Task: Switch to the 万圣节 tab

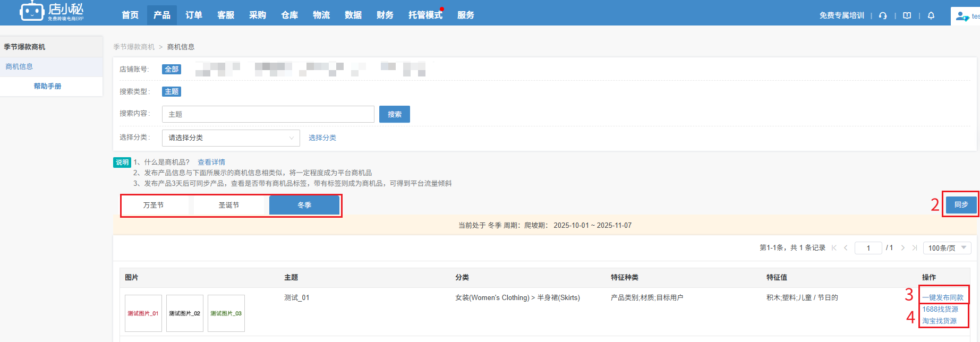Action: click(154, 205)
